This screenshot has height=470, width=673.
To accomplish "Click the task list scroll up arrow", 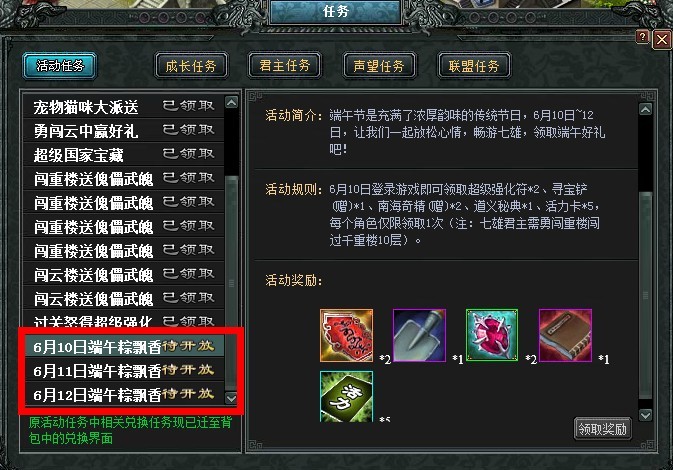I will 231,102.
